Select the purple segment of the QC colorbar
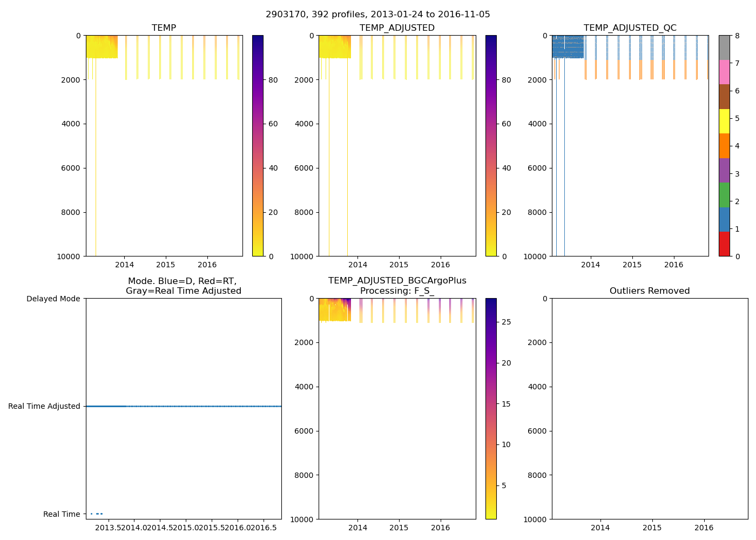 click(x=724, y=170)
